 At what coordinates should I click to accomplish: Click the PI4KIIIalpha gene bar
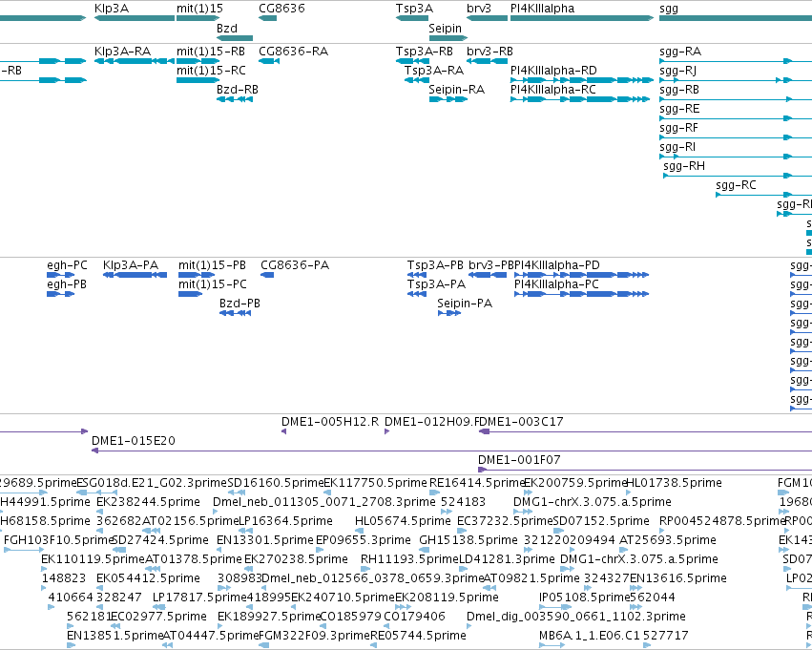click(582, 18)
